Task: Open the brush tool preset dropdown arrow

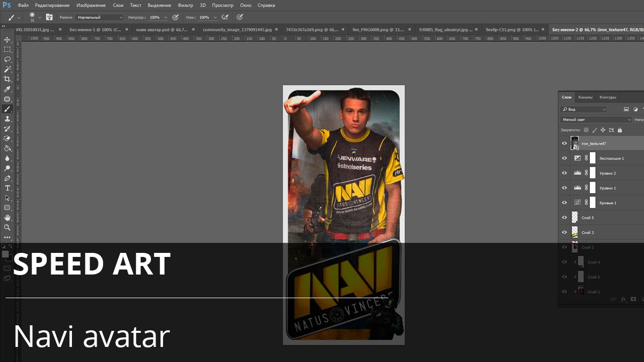Action: (19, 17)
